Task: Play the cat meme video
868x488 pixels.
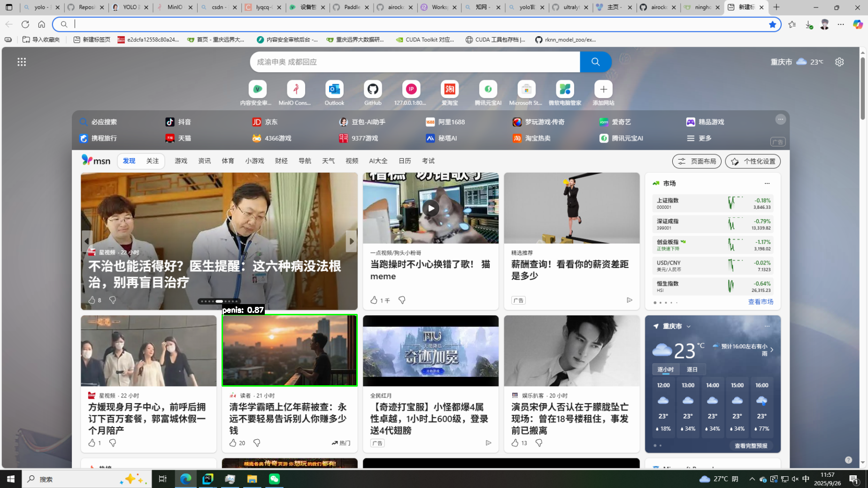Action: (430, 208)
